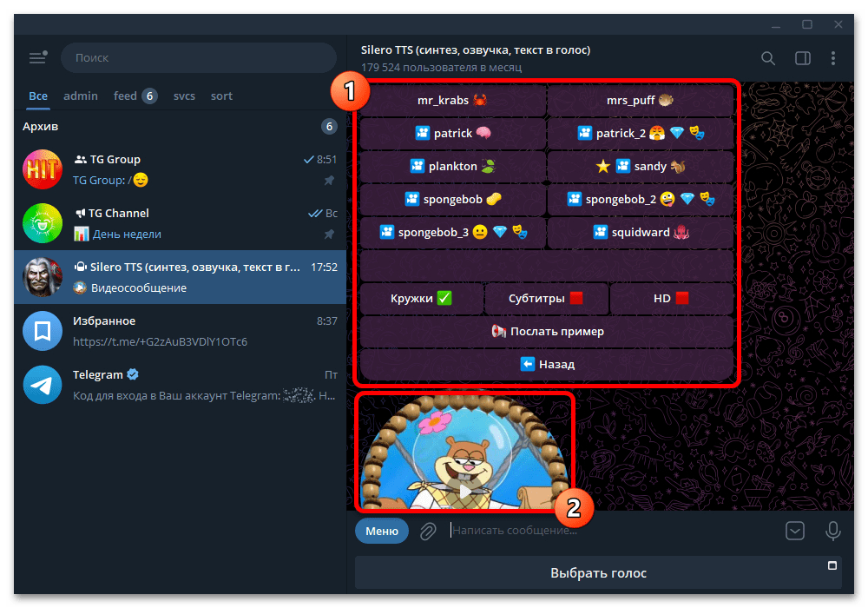
Task: Click the Telegram verified badge
Action: point(132,374)
